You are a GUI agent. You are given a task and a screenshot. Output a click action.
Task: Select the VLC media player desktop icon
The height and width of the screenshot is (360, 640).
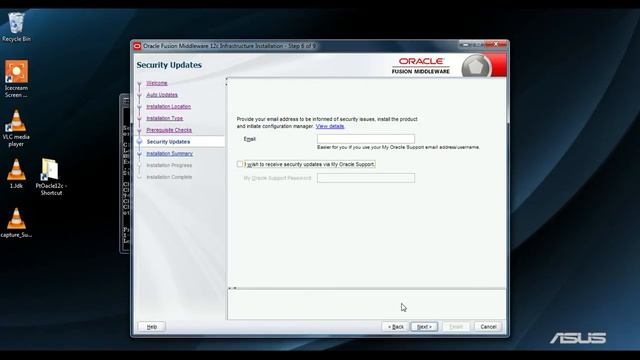(x=16, y=128)
